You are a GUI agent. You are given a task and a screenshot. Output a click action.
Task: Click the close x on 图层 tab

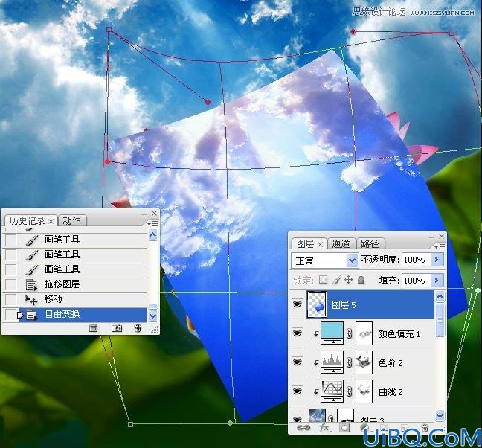click(320, 244)
